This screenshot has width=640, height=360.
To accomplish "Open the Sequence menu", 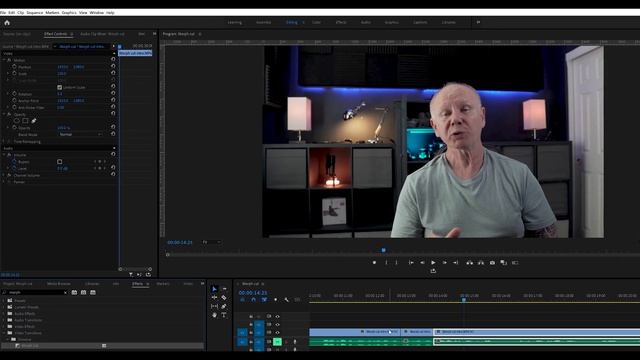I will coord(35,13).
